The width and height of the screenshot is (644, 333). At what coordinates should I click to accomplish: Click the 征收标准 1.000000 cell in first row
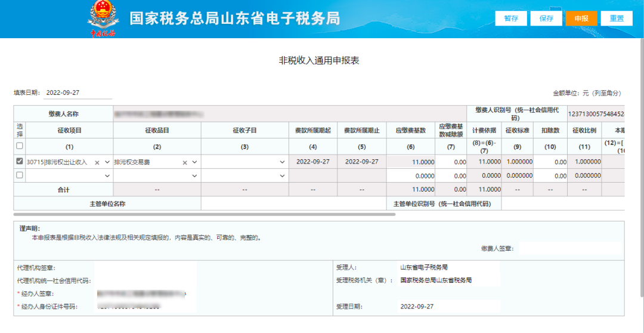(x=518, y=162)
